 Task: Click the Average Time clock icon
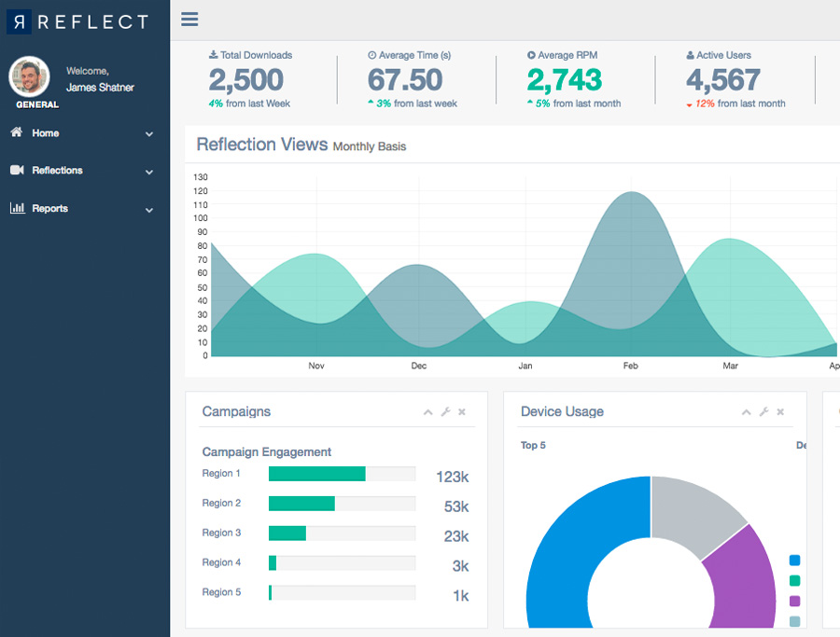(371, 55)
